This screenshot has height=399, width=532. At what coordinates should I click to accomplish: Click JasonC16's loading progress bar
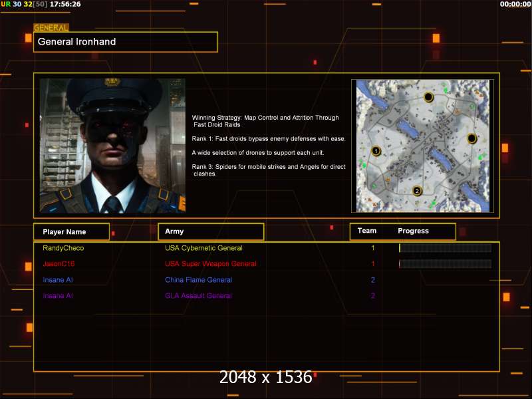(x=445, y=263)
